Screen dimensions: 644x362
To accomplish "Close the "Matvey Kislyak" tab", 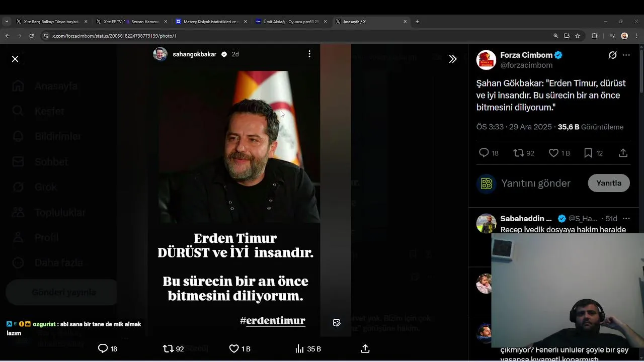I will [245, 22].
